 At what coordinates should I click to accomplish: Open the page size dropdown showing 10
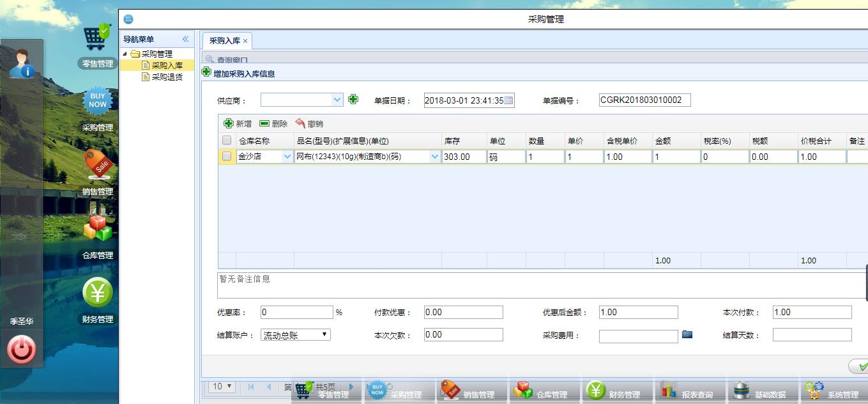pos(223,387)
